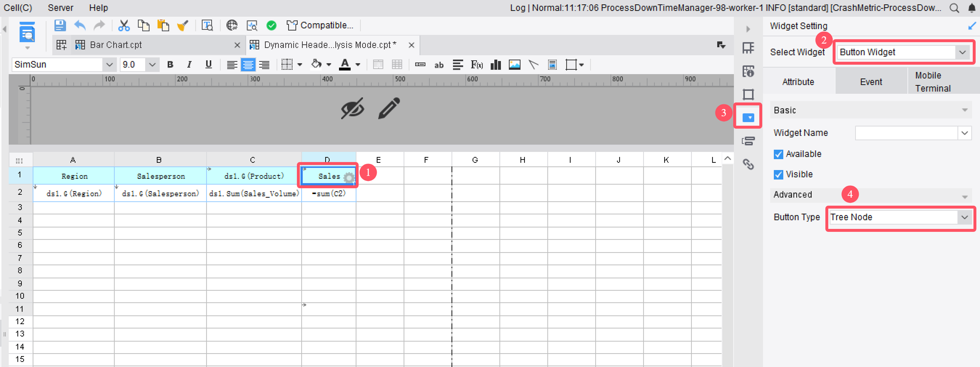Collapse the Advanced section
Screen dimensions: 980x367
pos(964,197)
